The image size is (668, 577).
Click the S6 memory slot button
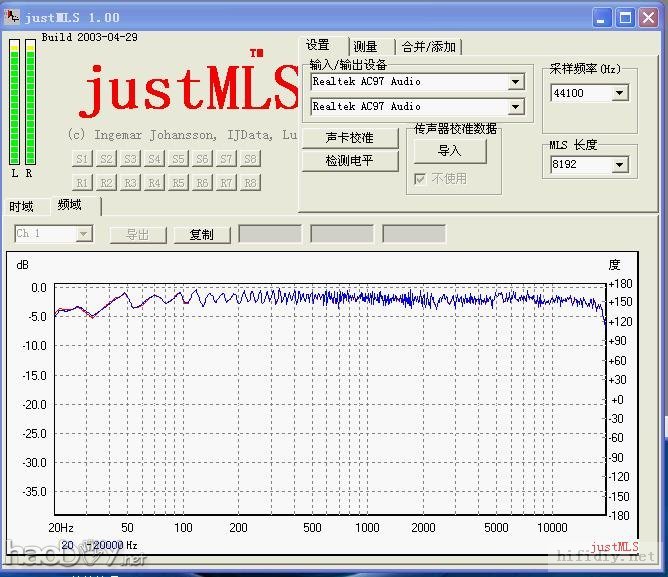(x=202, y=159)
